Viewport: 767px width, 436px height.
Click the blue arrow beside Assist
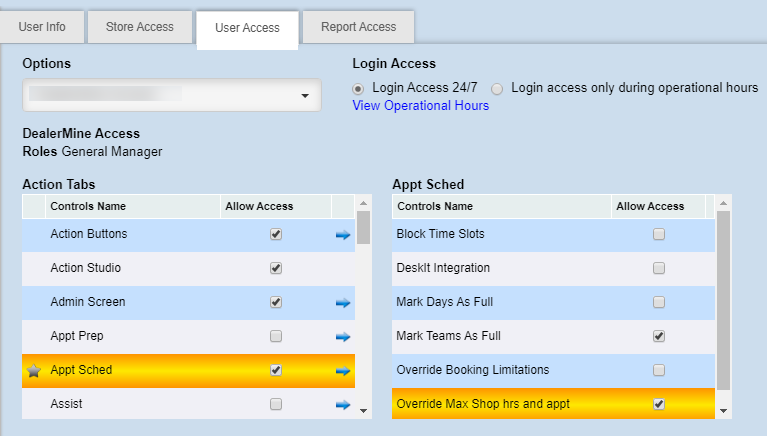tap(343, 404)
